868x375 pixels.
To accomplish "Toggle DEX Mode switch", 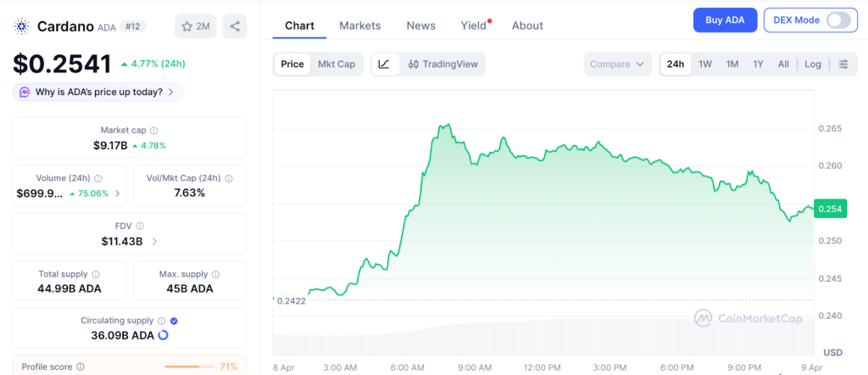I will [837, 20].
